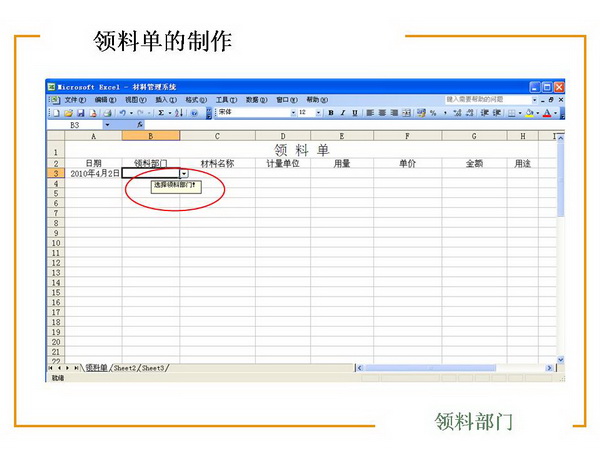Open the 格式 (Format) menu

[x=196, y=100]
